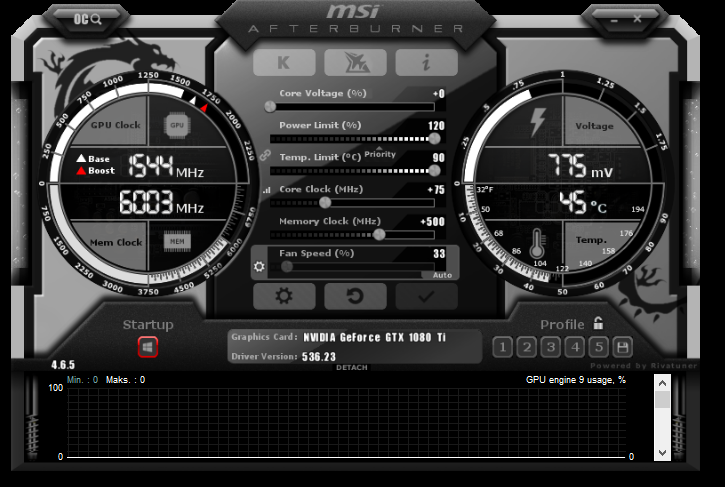Click the Temp. Limit slider handle
Image resolution: width=725 pixels, height=487 pixels.
pos(434,171)
